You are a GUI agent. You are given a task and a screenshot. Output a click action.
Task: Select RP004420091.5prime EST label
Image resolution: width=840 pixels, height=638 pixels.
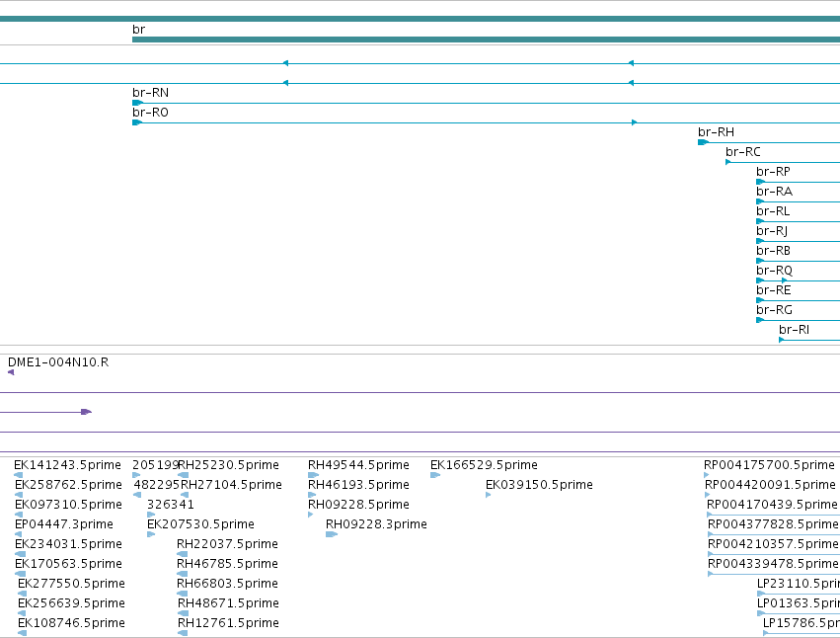coord(770,485)
